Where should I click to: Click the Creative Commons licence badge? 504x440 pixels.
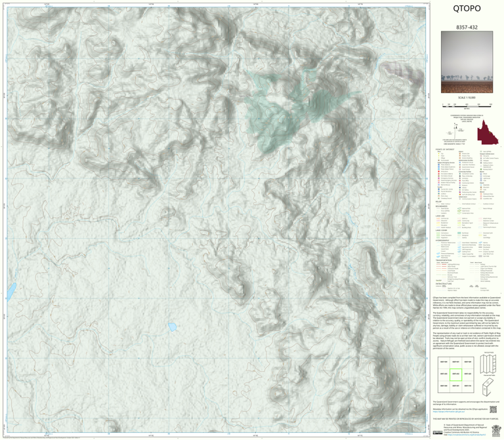click(x=438, y=433)
